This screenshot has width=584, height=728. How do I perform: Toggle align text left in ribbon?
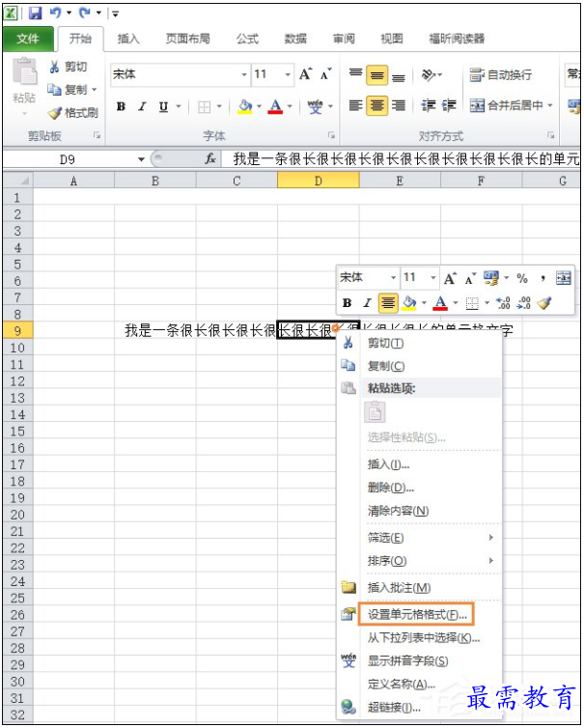tap(355, 106)
